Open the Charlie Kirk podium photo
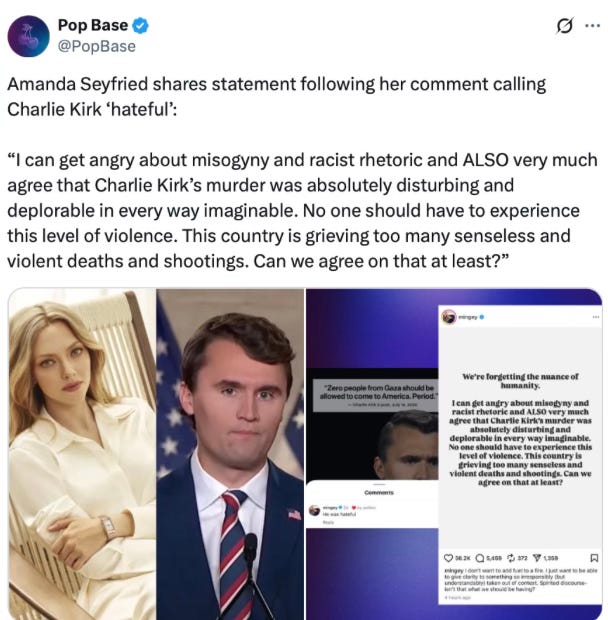Image resolution: width=608 pixels, height=620 pixels. pos(230,454)
